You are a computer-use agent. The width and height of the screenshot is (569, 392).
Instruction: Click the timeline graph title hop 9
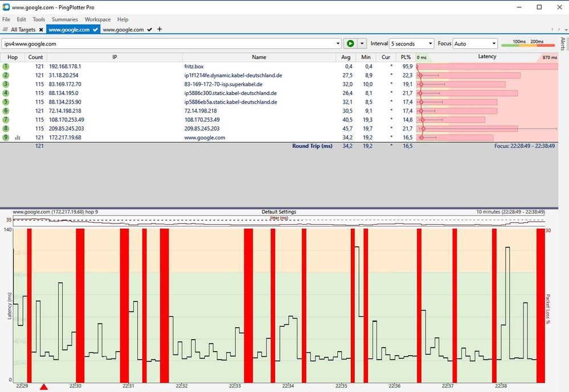coord(55,212)
